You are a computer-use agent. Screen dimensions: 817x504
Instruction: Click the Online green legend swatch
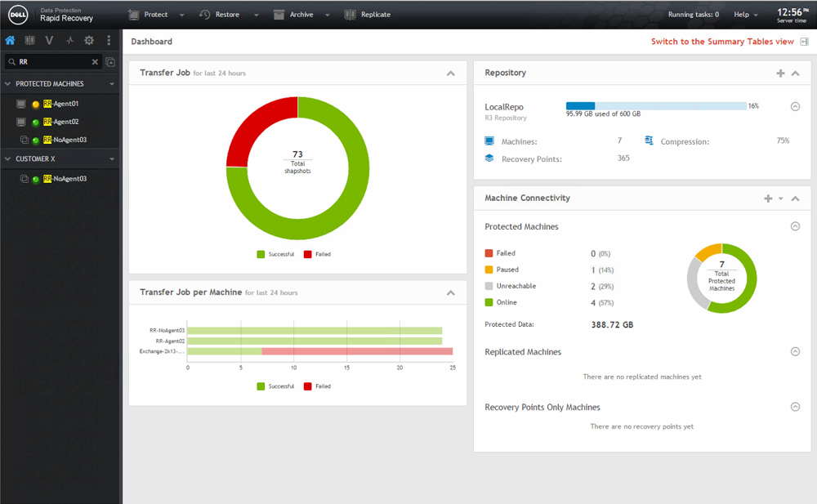489,302
